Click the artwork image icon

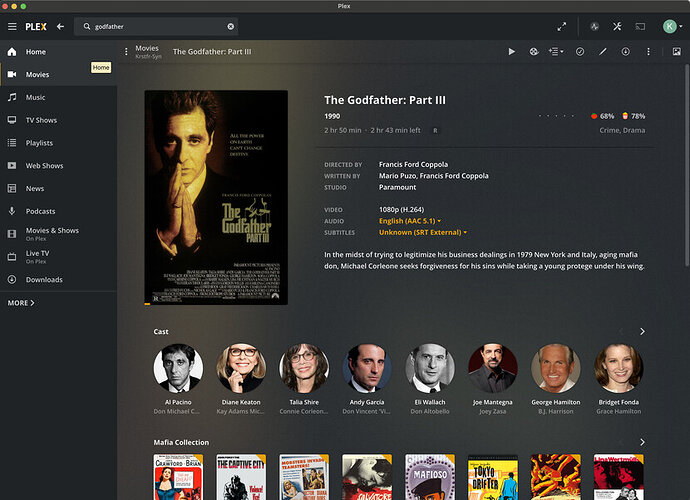tap(677, 51)
